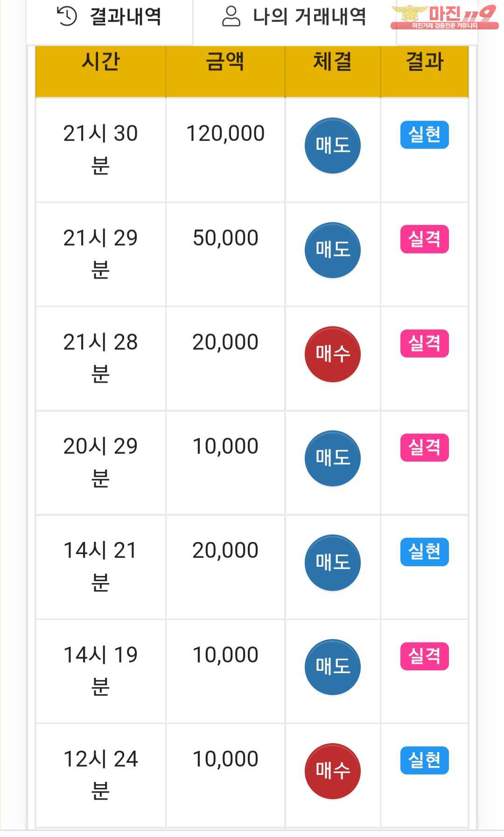Click 실격 badge in 14시 19분 row
The width and height of the screenshot is (504, 837).
coord(424,656)
